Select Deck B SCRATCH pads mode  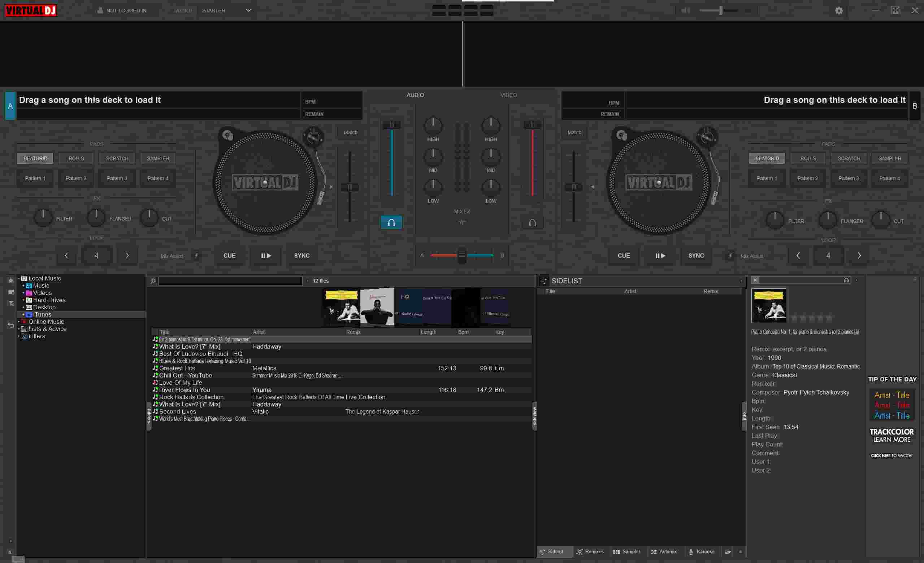(x=849, y=158)
